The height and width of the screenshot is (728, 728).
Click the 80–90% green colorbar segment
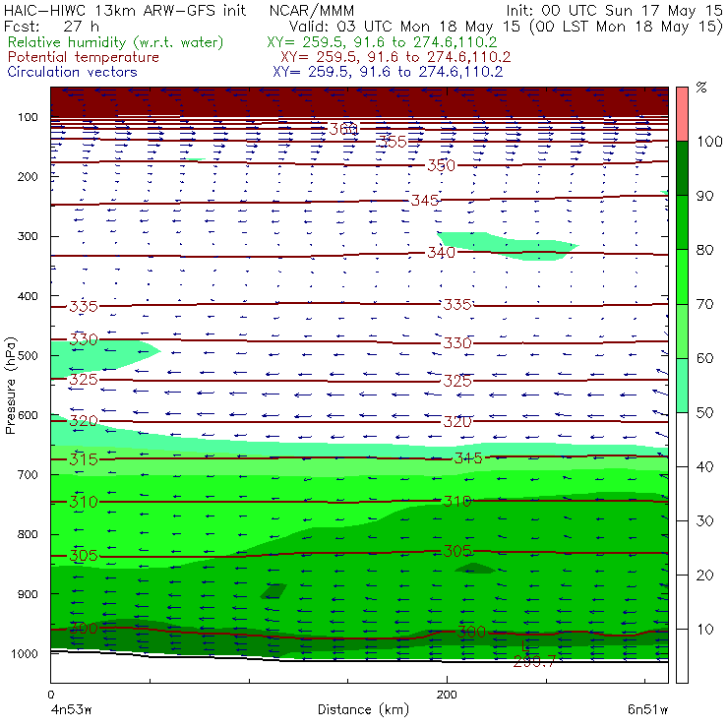tap(682, 222)
